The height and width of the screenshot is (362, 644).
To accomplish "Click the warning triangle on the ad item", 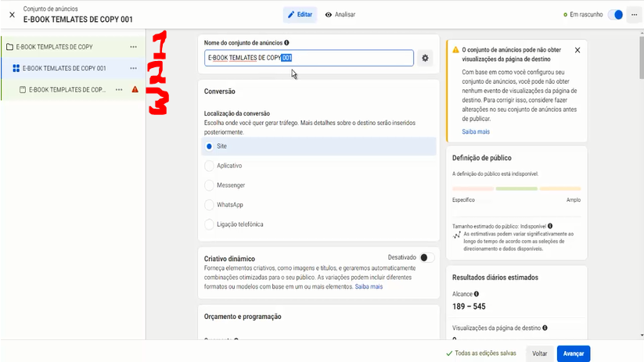I will coord(135,90).
